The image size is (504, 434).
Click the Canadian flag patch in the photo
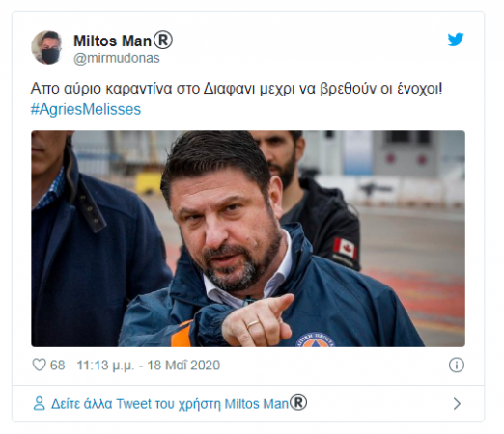(x=345, y=248)
